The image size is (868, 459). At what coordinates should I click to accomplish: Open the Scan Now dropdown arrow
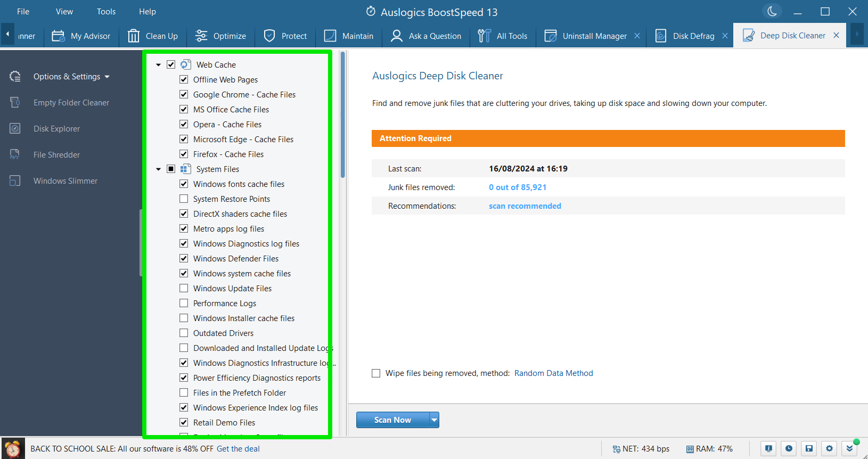click(x=435, y=420)
